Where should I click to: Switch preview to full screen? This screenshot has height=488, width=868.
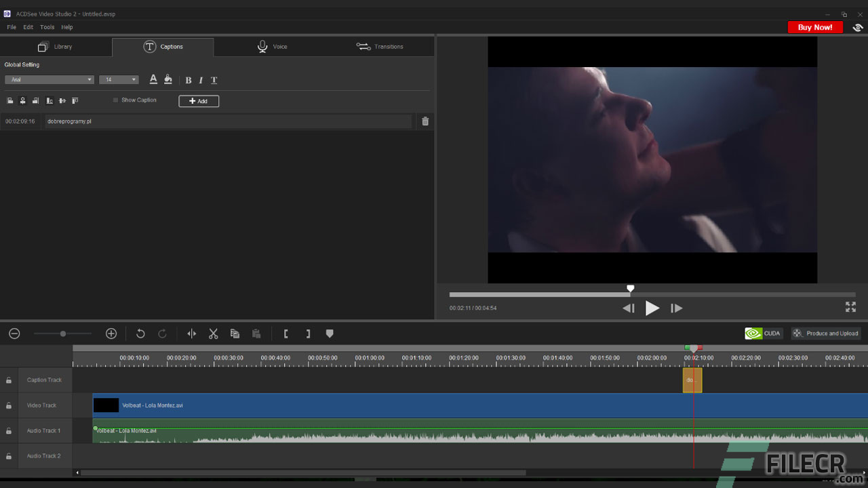850,307
